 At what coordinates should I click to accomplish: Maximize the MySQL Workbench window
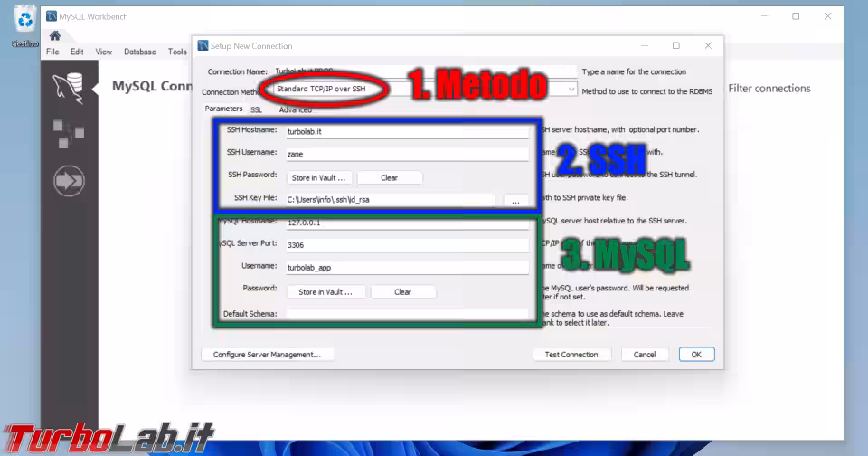click(x=796, y=16)
